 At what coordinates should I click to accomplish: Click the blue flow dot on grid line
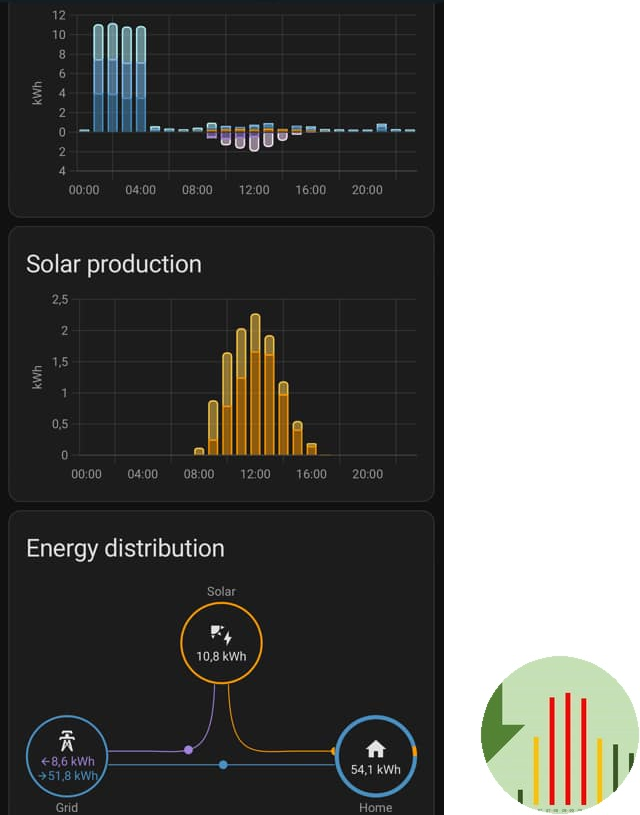click(223, 765)
